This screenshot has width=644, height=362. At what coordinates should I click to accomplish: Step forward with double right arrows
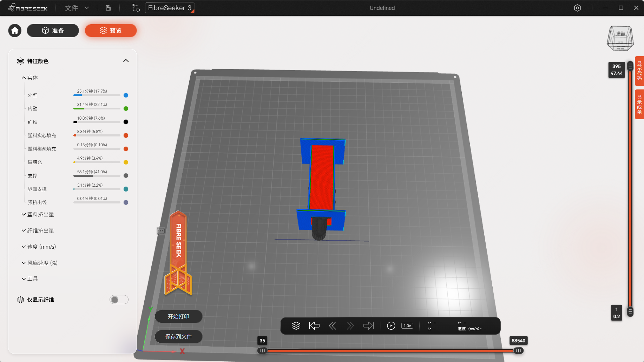click(350, 326)
